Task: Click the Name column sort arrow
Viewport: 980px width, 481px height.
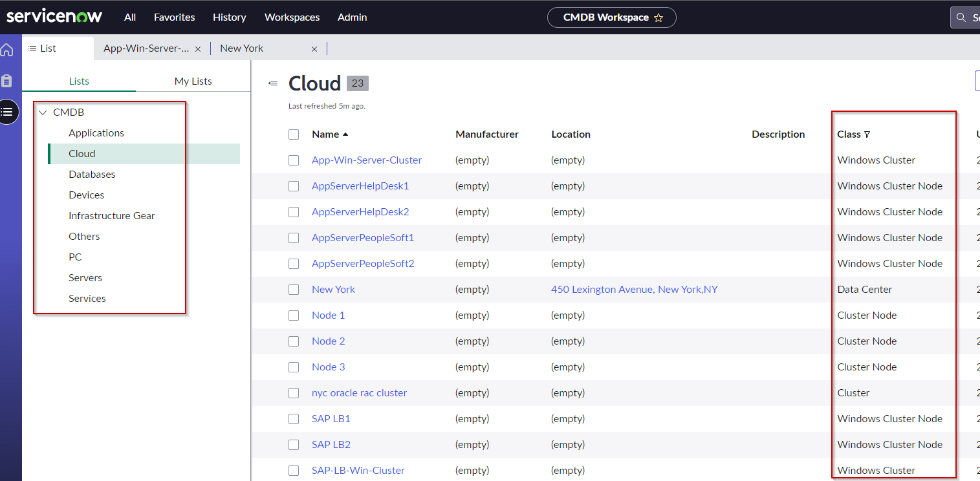Action: [345, 134]
